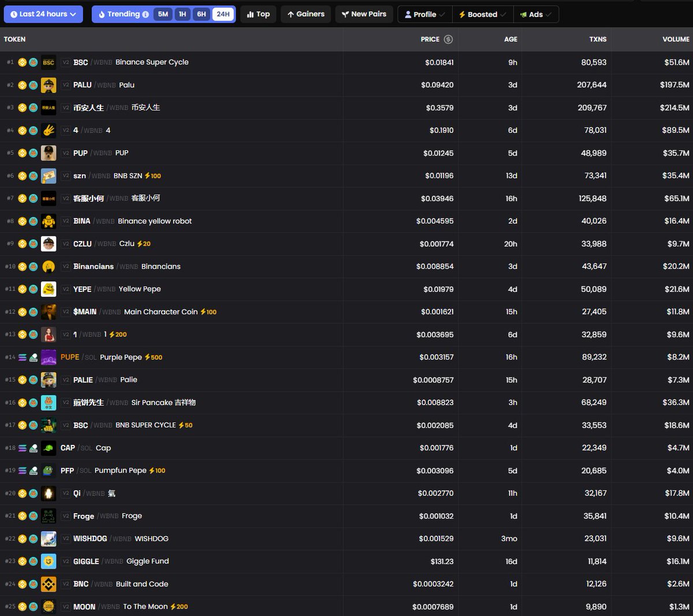Click the BNC Built and Code logo icon

pyautogui.click(x=49, y=584)
